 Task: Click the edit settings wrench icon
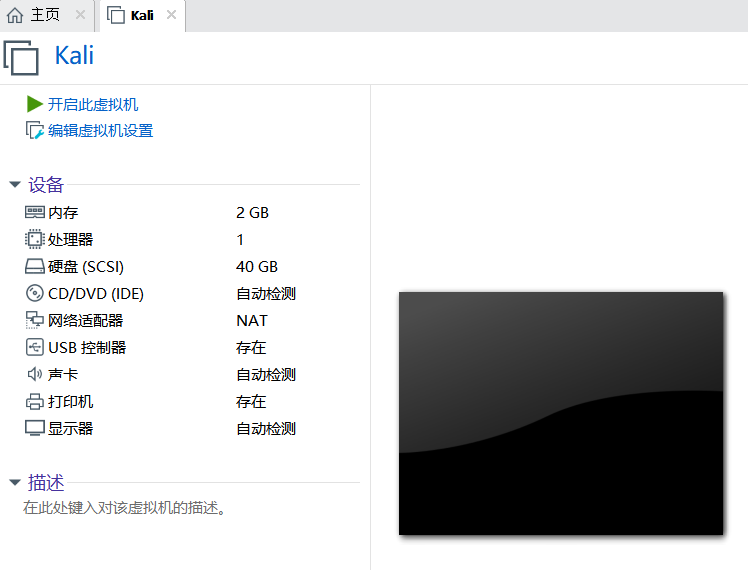point(34,130)
